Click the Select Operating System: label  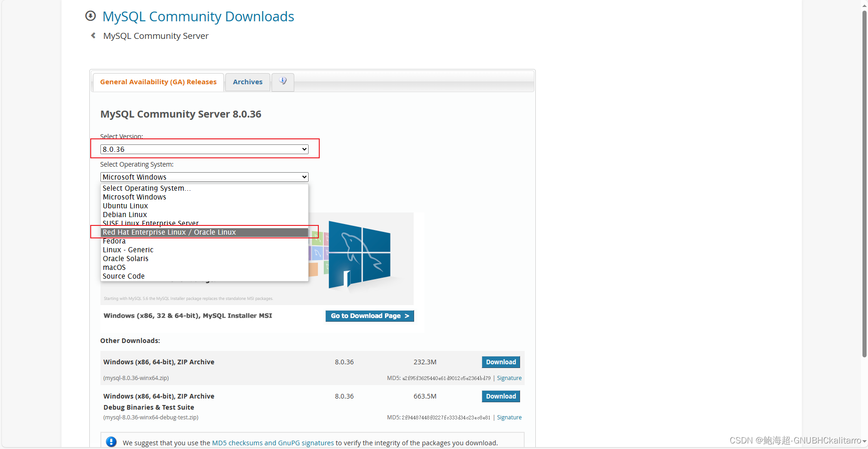[137, 164]
